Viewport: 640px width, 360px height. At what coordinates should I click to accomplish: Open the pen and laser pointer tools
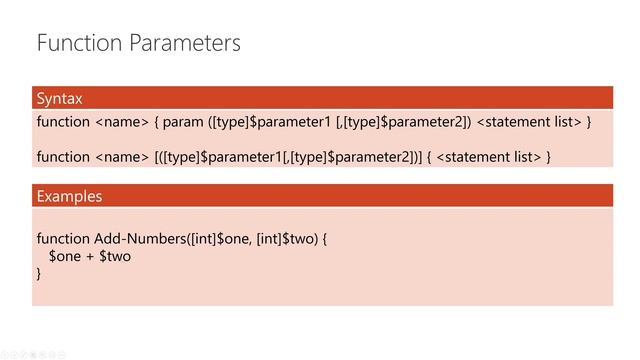click(23, 355)
